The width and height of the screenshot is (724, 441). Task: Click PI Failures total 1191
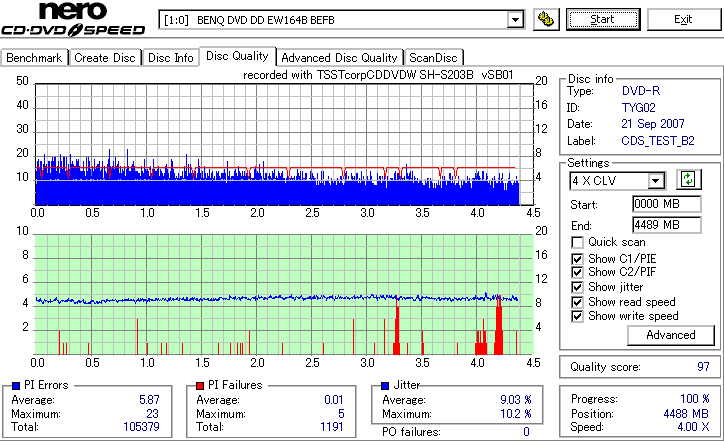pos(332,427)
